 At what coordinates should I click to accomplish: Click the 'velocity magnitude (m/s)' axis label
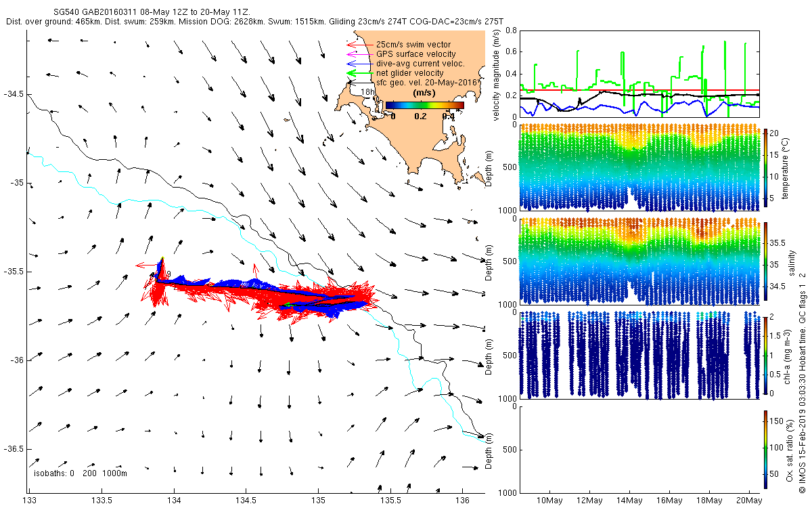coord(496,75)
